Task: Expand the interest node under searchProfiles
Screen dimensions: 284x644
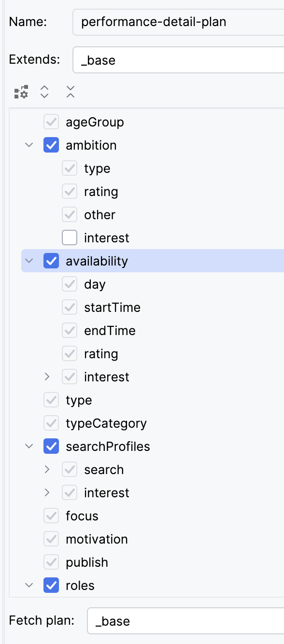Action: (x=47, y=493)
